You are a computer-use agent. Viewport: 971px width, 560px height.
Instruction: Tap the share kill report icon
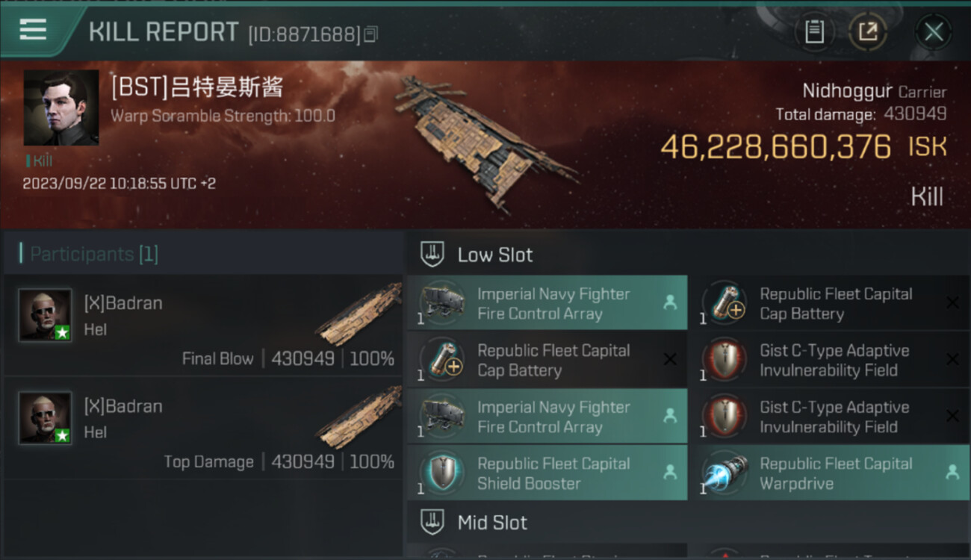[x=868, y=32]
